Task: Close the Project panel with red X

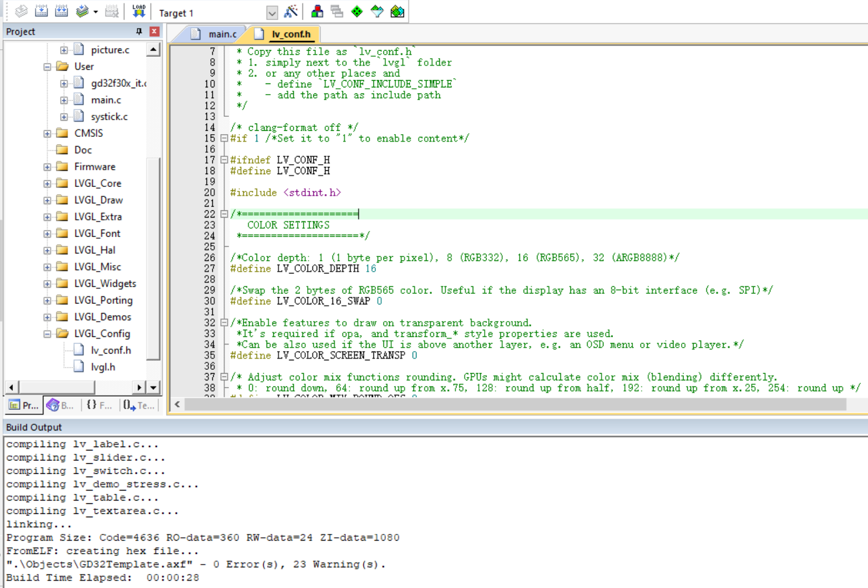Action: (x=154, y=31)
